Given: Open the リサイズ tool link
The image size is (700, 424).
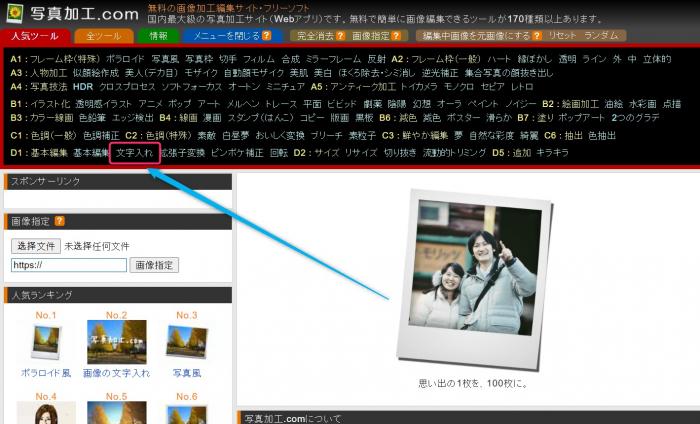Looking at the screenshot, I should click(x=361, y=153).
